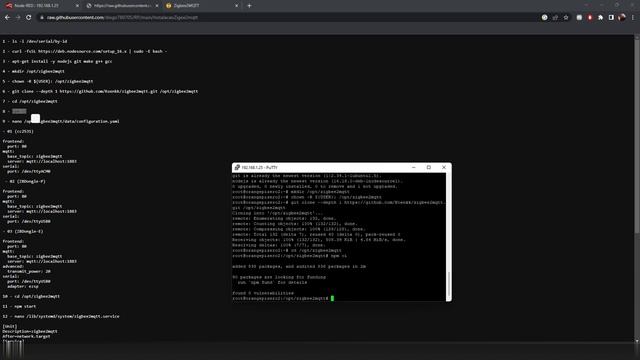This screenshot has width=640, height=360.
Task: Reload the page with the refresh icon
Action: coord(29,18)
